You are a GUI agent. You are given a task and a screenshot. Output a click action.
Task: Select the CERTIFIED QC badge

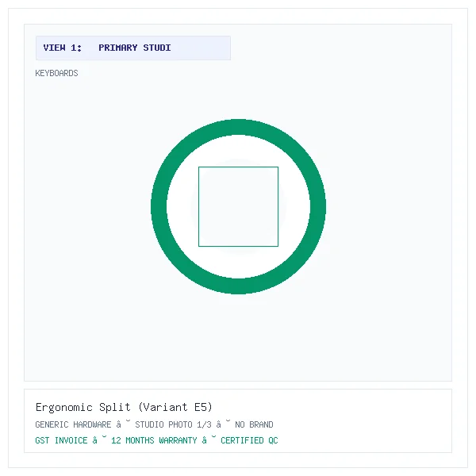249,440
